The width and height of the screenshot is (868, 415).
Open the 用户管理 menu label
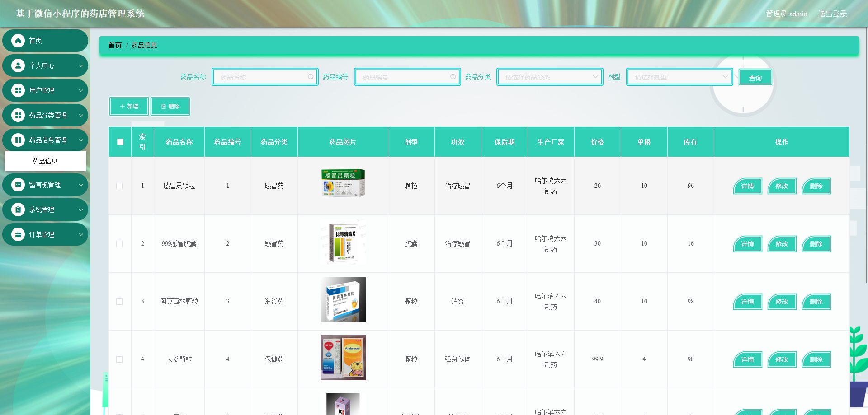pos(42,90)
